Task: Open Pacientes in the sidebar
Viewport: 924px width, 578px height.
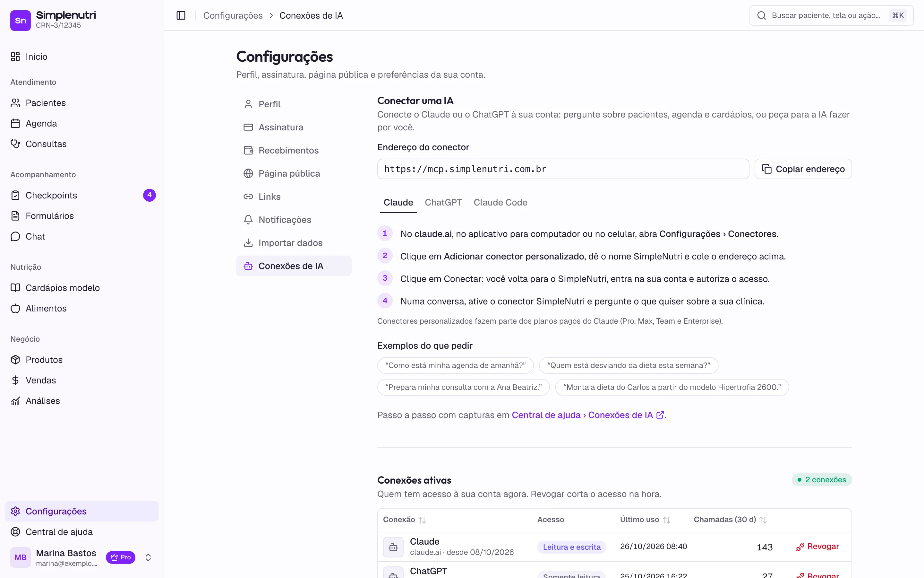Action: [x=82, y=103]
